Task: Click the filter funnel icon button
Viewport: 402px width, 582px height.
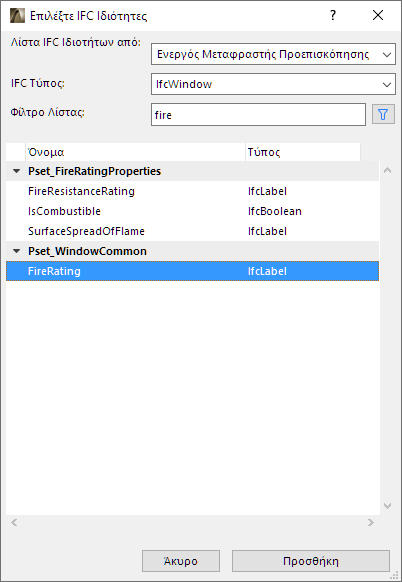Action: (383, 115)
